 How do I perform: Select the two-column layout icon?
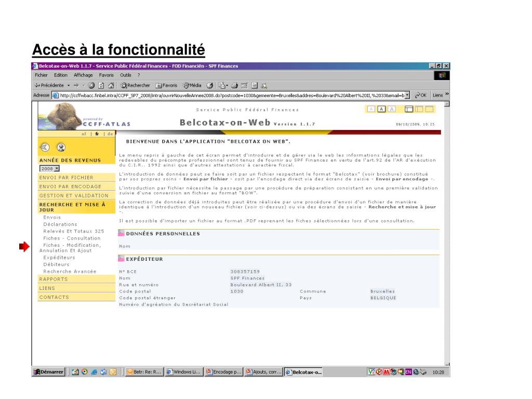(x=419, y=109)
